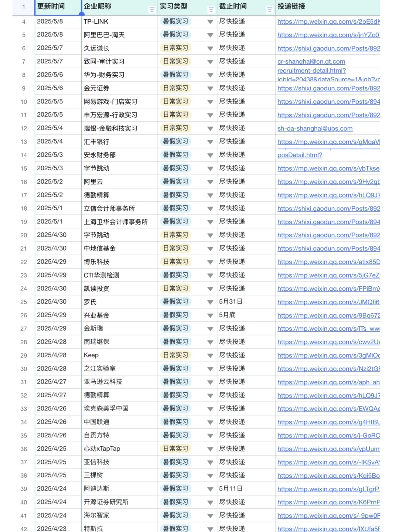Expand 实习类型 dropdown in TP-LINK row
This screenshot has width=399, height=532.
pos(210,22)
